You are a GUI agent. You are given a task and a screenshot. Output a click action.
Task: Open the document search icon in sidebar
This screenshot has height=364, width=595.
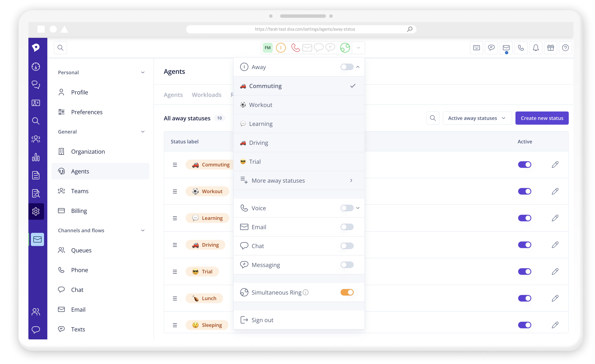pos(36,193)
